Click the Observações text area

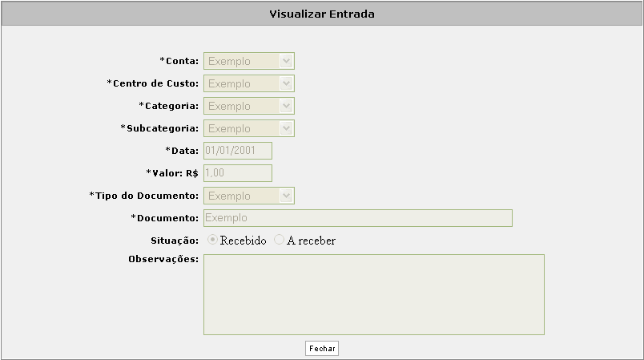click(374, 295)
